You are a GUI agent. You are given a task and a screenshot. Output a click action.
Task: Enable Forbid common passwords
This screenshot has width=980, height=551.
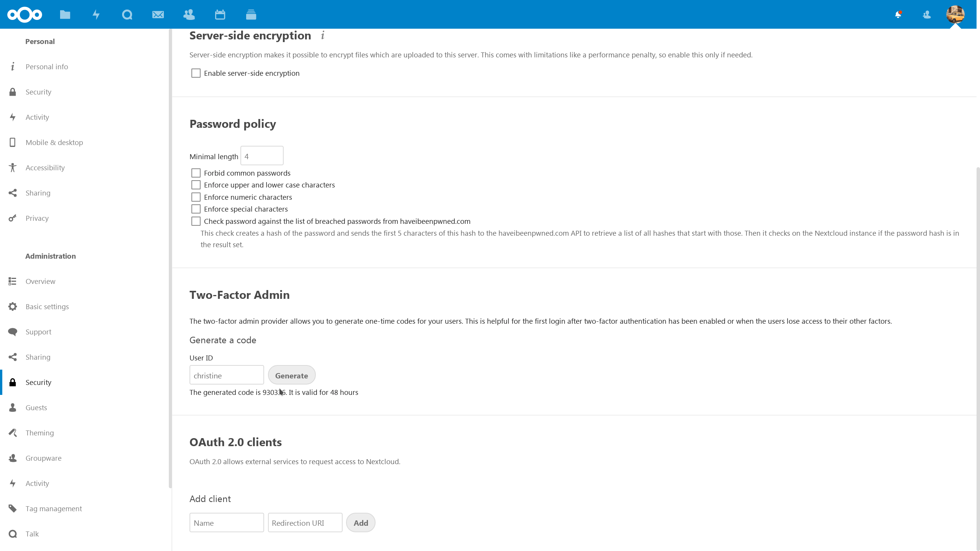click(x=196, y=173)
